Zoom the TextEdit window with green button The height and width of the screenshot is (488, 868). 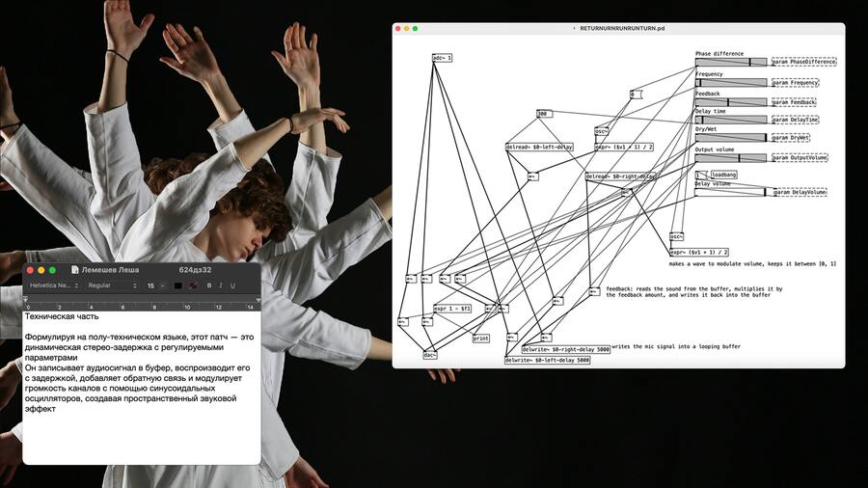(x=52, y=270)
